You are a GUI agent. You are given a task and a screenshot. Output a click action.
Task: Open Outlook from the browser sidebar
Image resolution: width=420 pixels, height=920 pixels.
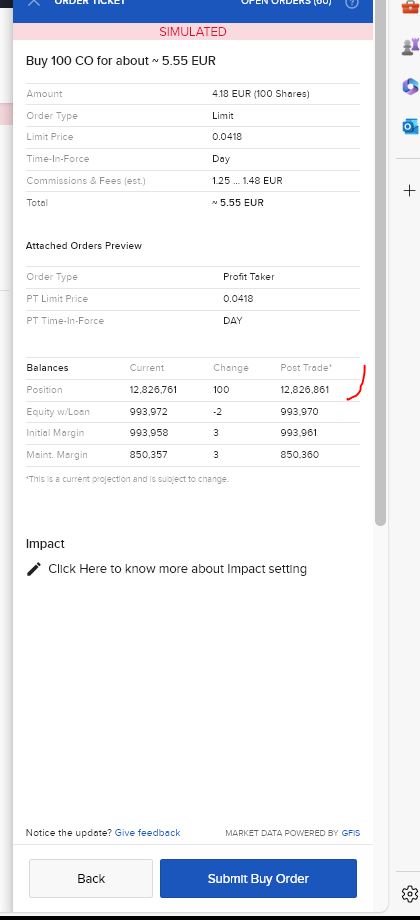pyautogui.click(x=409, y=126)
